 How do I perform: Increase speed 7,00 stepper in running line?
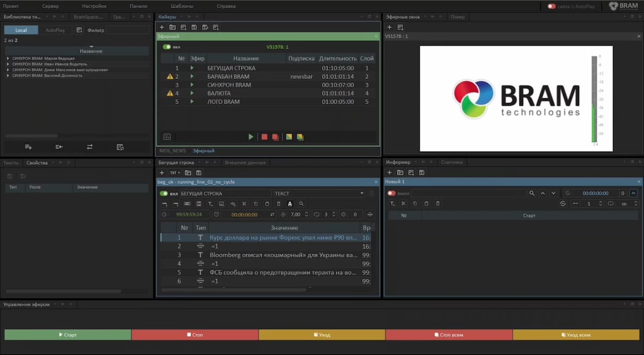point(306,212)
